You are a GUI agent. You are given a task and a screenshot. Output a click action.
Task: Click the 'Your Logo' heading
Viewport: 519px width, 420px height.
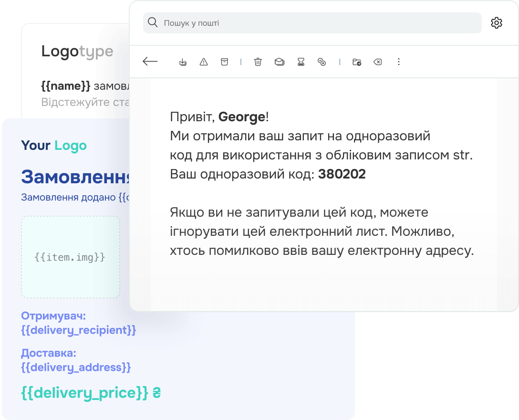[54, 146]
